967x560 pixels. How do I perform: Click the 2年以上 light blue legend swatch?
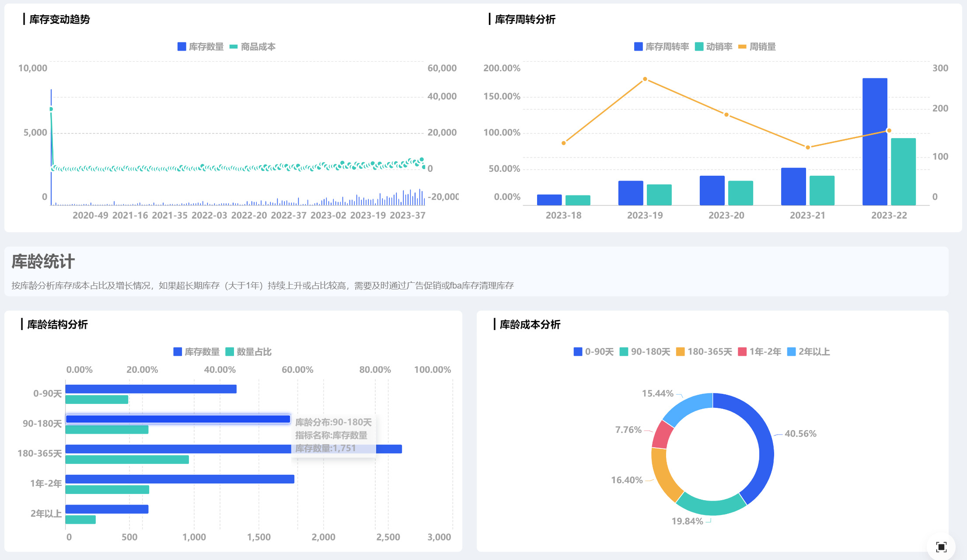(791, 352)
